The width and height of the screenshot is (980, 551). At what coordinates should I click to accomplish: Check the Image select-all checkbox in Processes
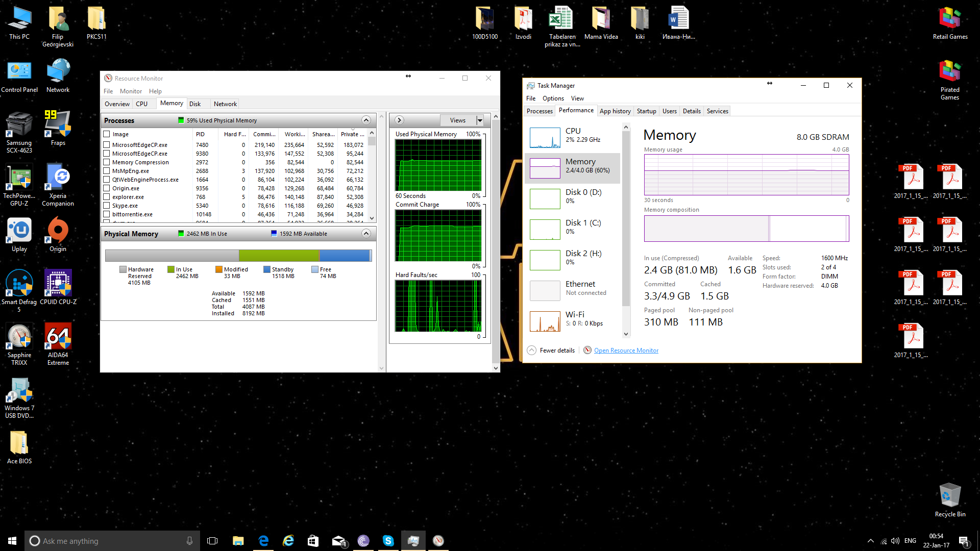(107, 134)
